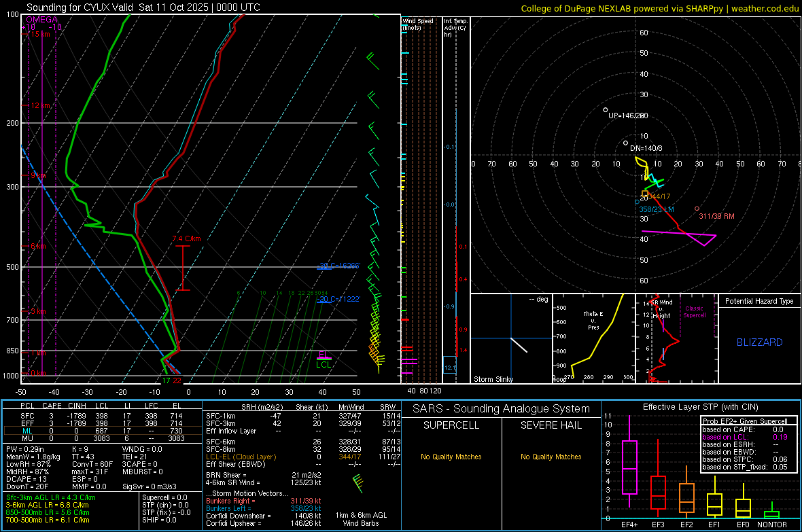Click Sfc-3km AGL LR = 4.3 C/km
802x532 pixels.
click(51, 497)
